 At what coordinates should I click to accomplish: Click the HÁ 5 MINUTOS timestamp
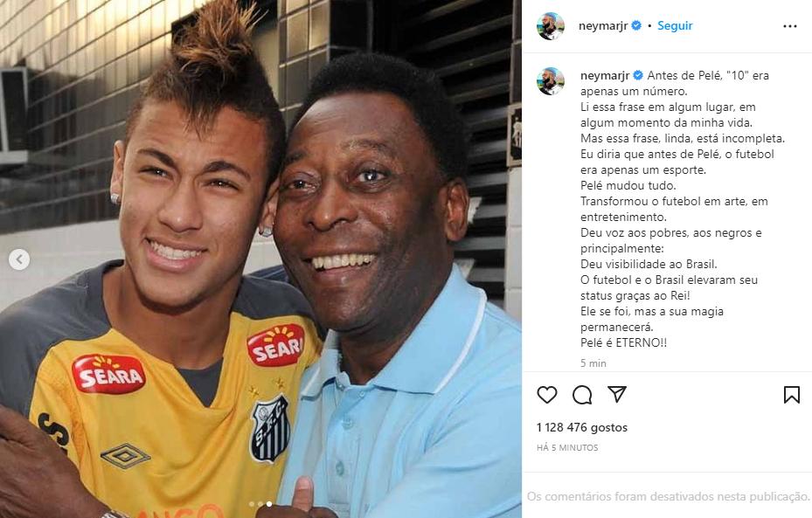[x=567, y=447]
